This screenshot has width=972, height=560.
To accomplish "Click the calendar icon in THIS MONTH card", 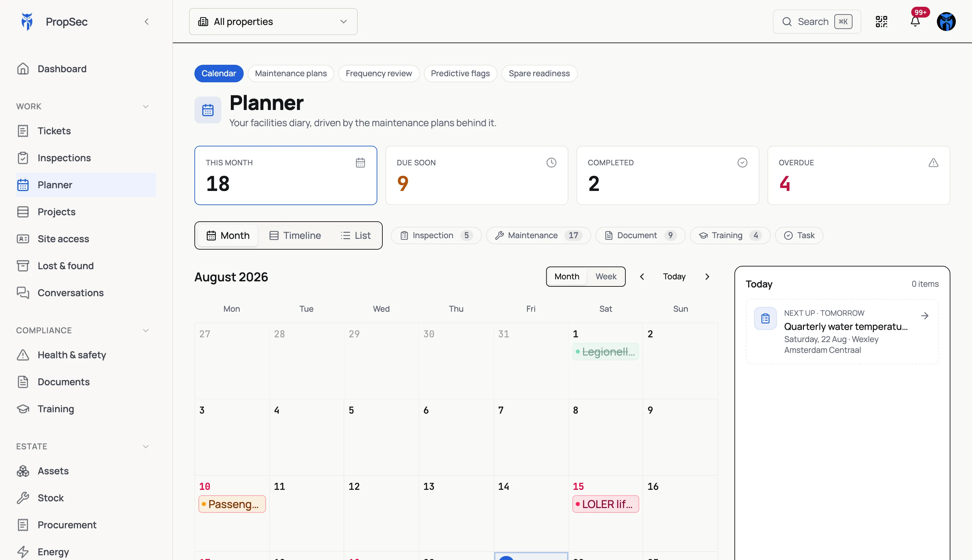I will (360, 163).
